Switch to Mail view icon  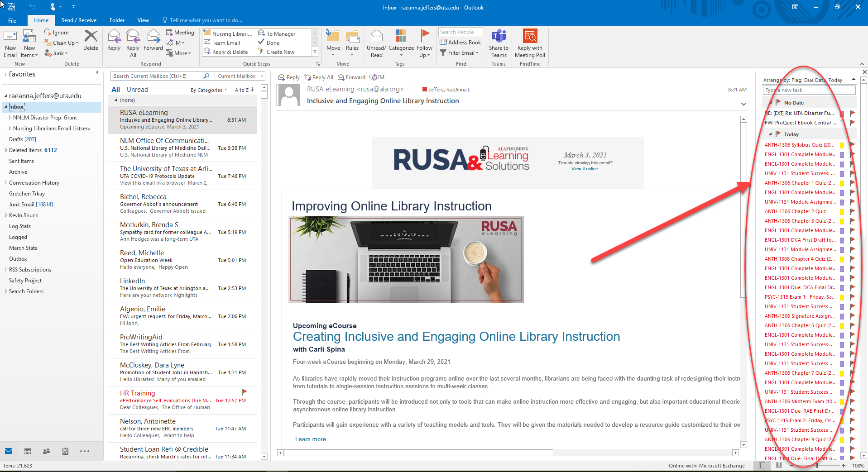(x=9, y=451)
